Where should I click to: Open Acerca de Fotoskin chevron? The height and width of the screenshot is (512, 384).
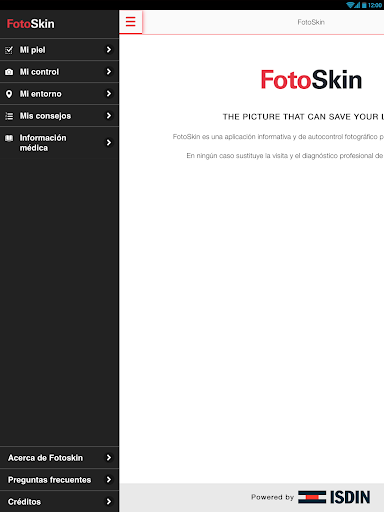109,458
